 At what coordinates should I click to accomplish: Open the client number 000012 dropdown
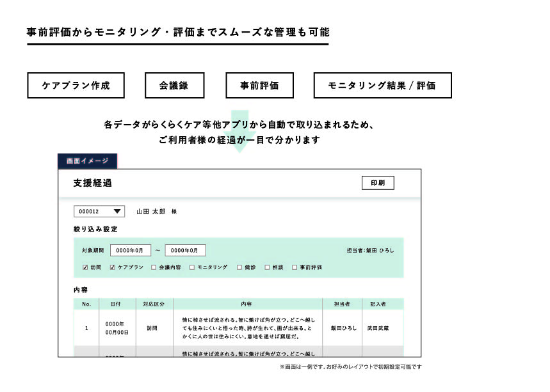(100, 211)
